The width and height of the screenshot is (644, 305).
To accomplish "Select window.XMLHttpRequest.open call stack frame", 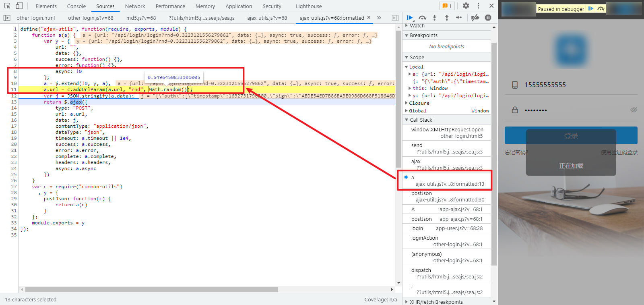I will [447, 133].
